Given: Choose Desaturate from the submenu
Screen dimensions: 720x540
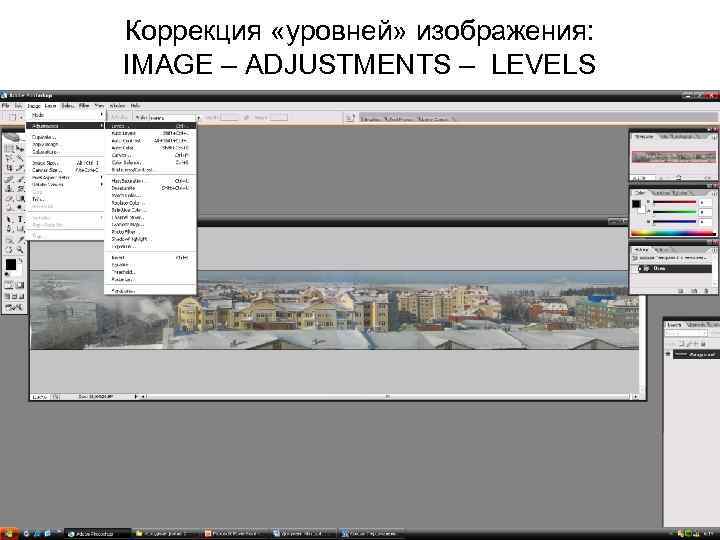Looking at the screenshot, I should (x=151, y=188).
